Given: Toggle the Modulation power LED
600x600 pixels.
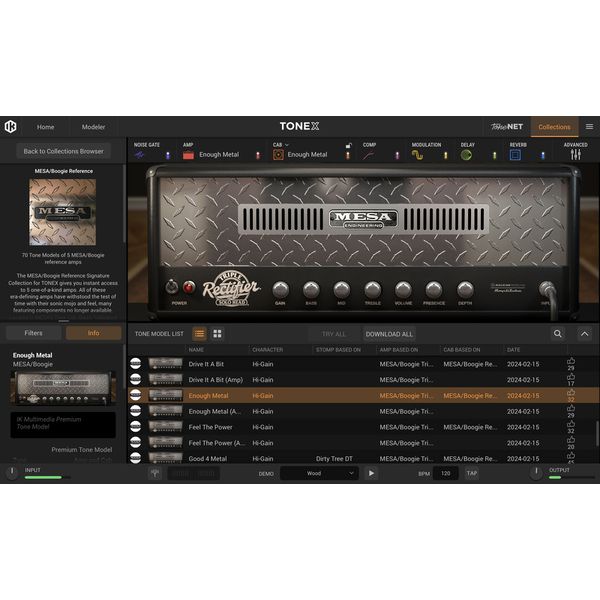Looking at the screenshot, I should (445, 155).
